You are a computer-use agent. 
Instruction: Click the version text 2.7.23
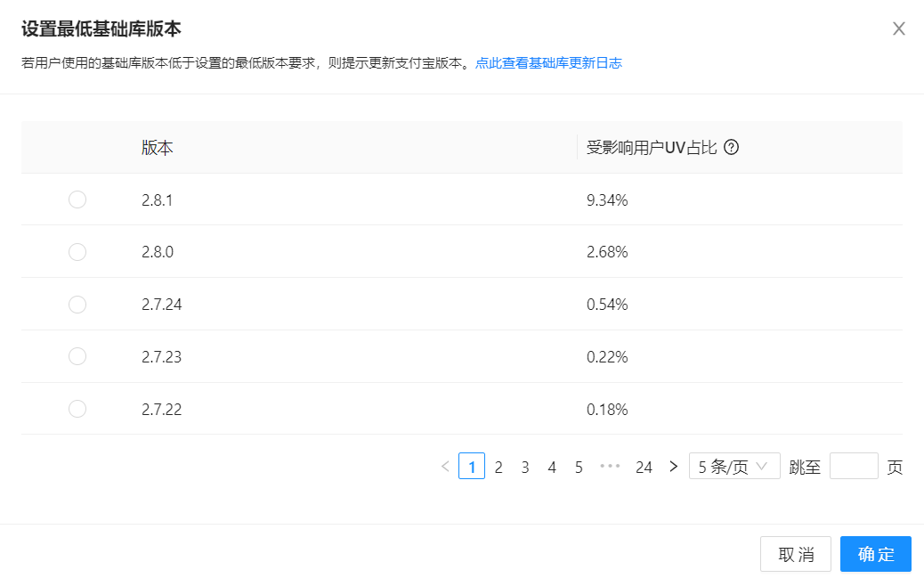161,357
